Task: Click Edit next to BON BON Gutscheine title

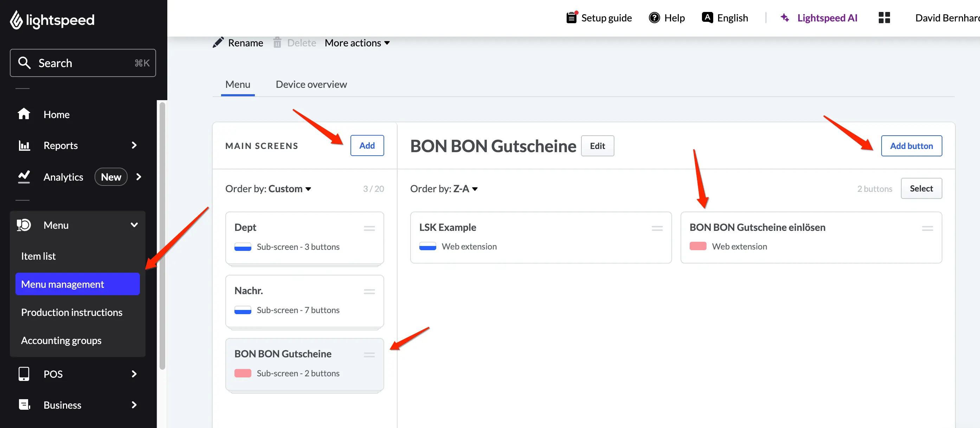Action: click(597, 146)
